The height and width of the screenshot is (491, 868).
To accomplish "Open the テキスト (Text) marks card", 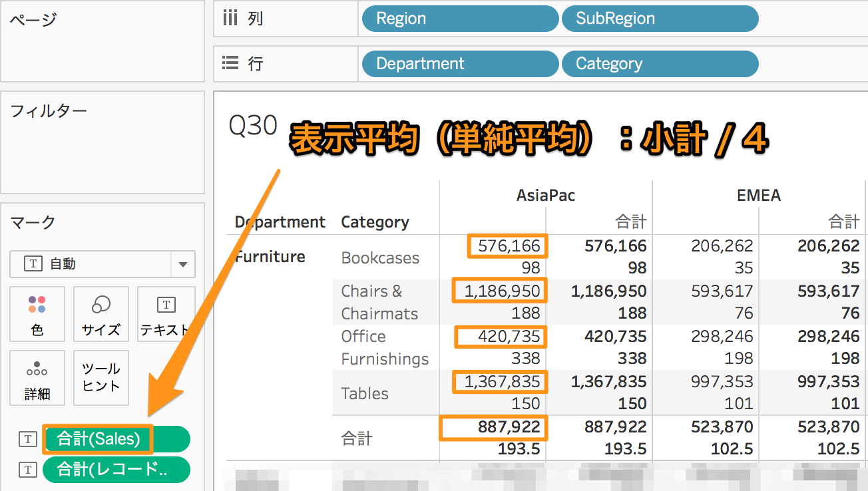I will [x=166, y=314].
